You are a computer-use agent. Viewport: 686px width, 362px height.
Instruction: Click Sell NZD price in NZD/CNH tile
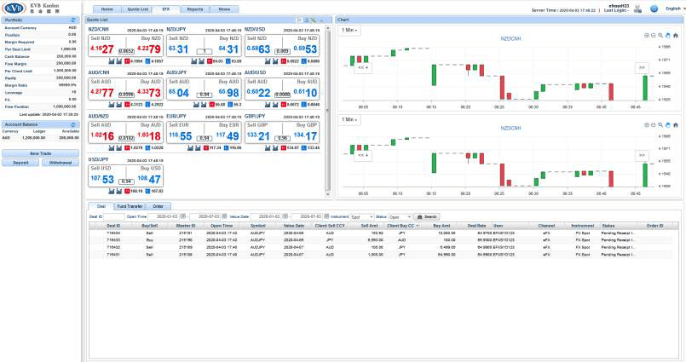(x=102, y=49)
